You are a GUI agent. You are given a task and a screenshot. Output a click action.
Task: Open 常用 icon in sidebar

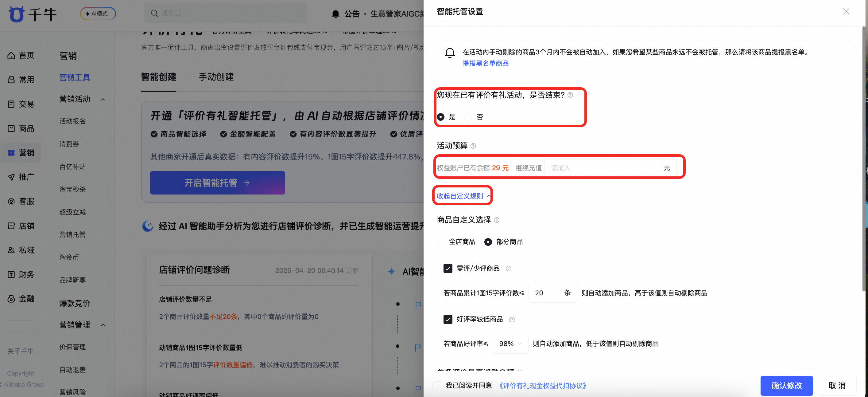click(x=11, y=80)
